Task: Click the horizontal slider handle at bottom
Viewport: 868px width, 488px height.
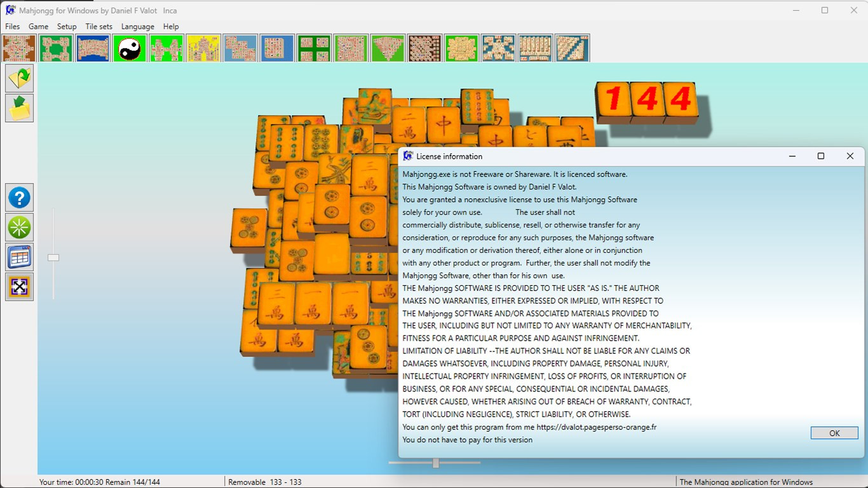Action: pyautogui.click(x=436, y=463)
